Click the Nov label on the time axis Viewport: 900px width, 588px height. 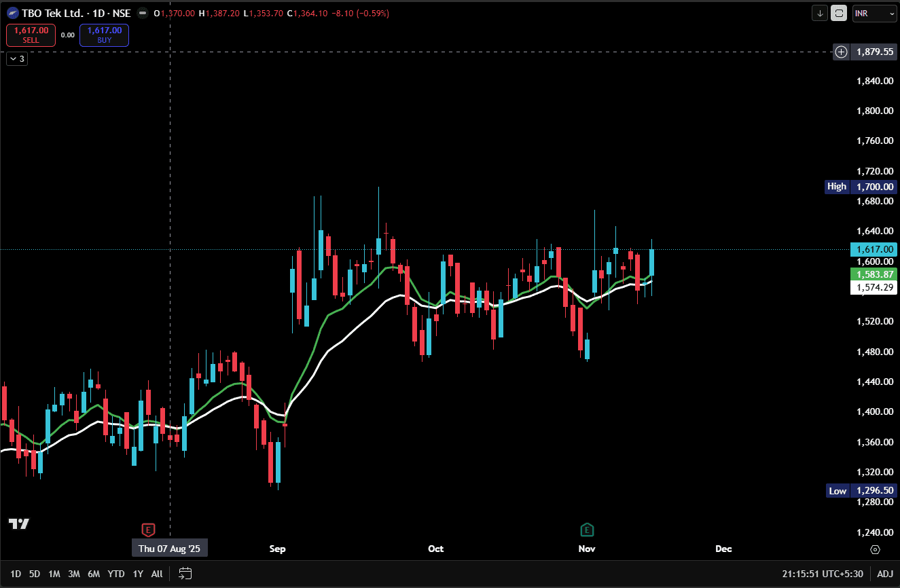pyautogui.click(x=587, y=549)
